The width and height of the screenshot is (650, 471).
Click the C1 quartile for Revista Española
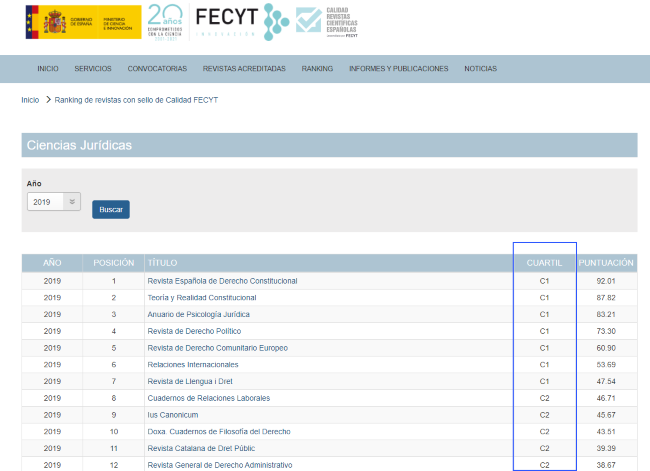click(x=544, y=281)
